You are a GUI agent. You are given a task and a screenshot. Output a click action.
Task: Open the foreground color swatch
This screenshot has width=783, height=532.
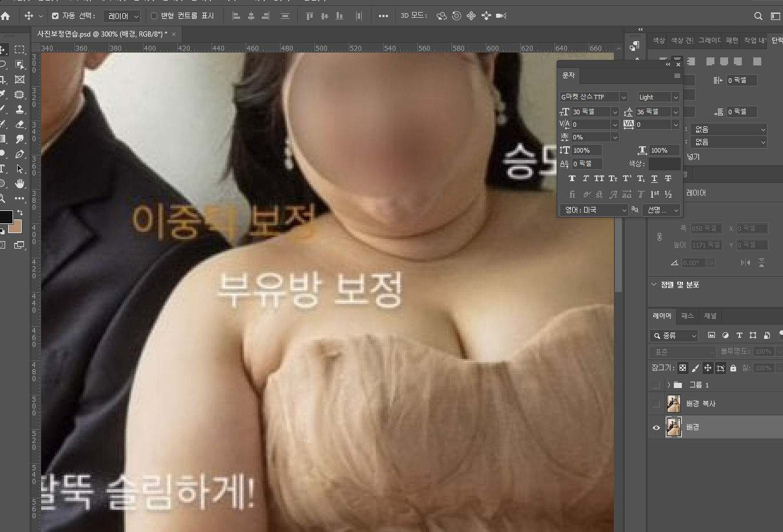6,217
